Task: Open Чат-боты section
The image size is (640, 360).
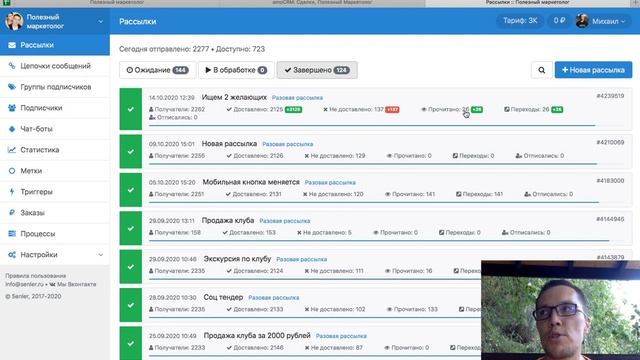Action: point(55,129)
